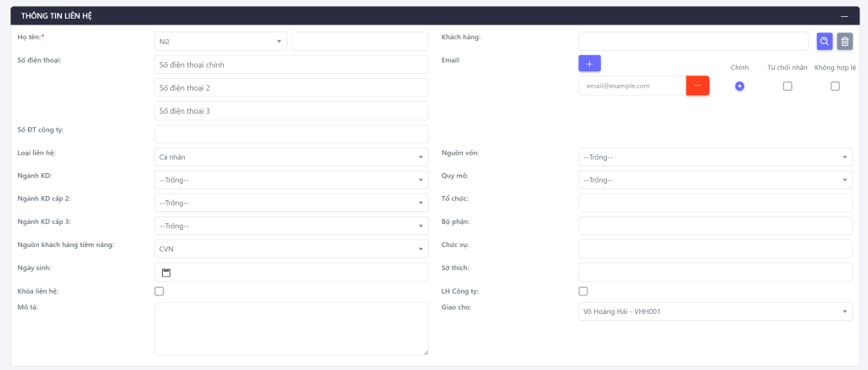Remove email with the red minus button

698,86
